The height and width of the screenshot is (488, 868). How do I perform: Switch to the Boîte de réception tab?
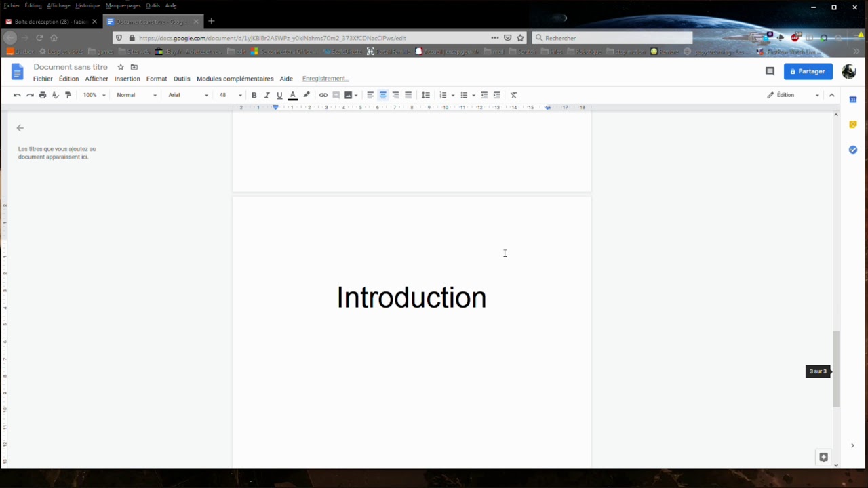(51, 22)
